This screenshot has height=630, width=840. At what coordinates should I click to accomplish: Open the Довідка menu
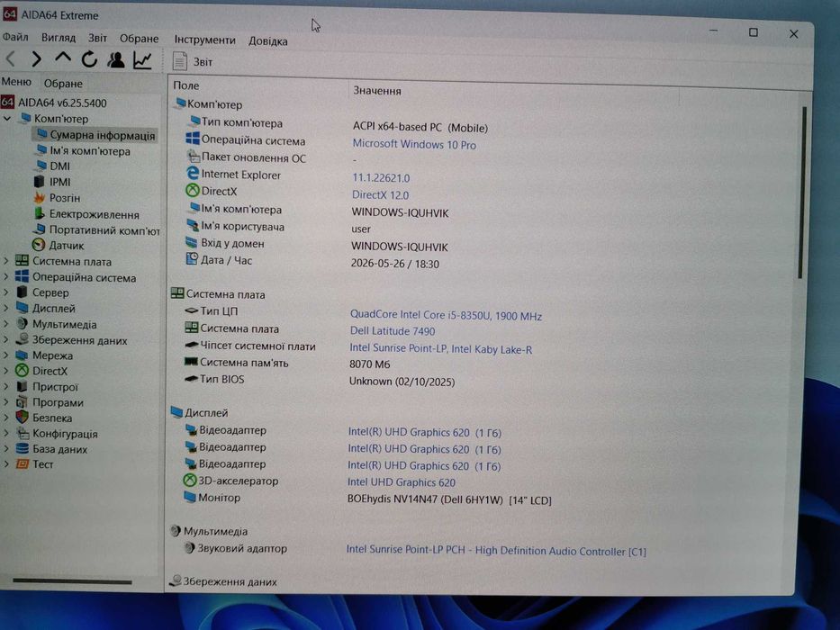268,40
